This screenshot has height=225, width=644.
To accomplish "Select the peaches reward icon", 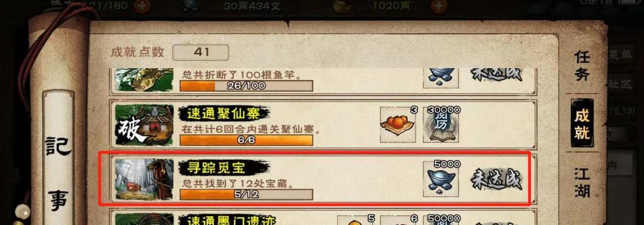I will coord(398,125).
